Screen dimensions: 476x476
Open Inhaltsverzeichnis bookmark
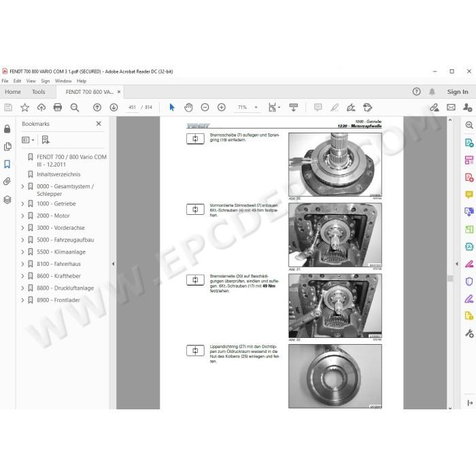(x=58, y=174)
